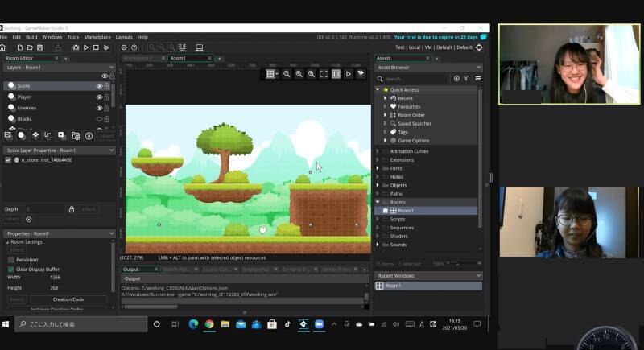Run the game using the main toolbar play icon
Image resolution: width=644 pixels, height=350 pixels.
(86, 47)
